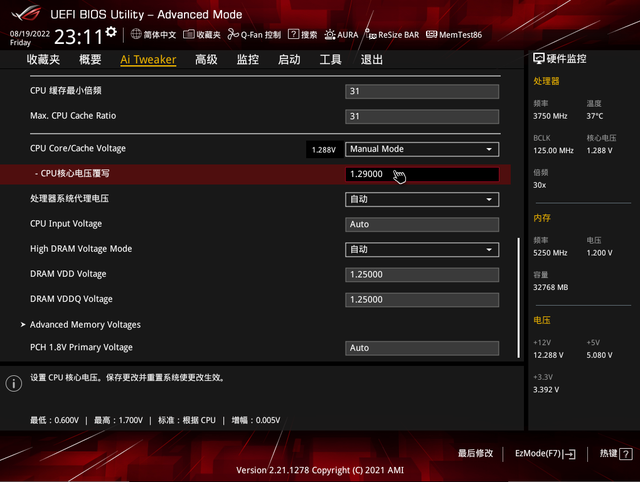
Task: Click 简体中文 language button
Action: pyautogui.click(x=153, y=35)
